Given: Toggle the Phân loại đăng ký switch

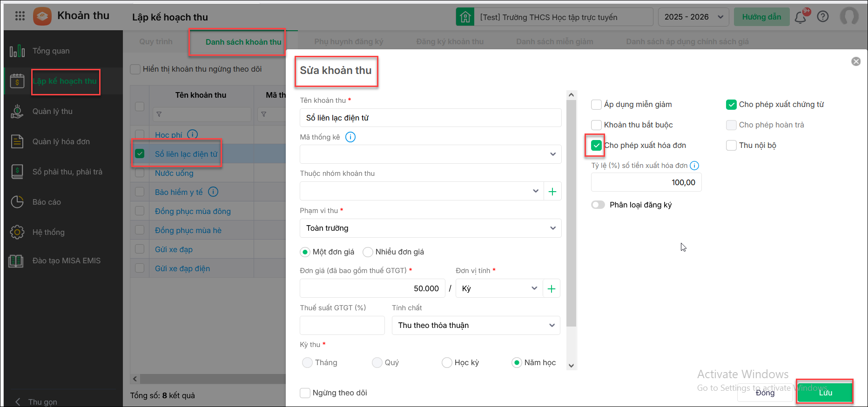Looking at the screenshot, I should click(x=598, y=205).
